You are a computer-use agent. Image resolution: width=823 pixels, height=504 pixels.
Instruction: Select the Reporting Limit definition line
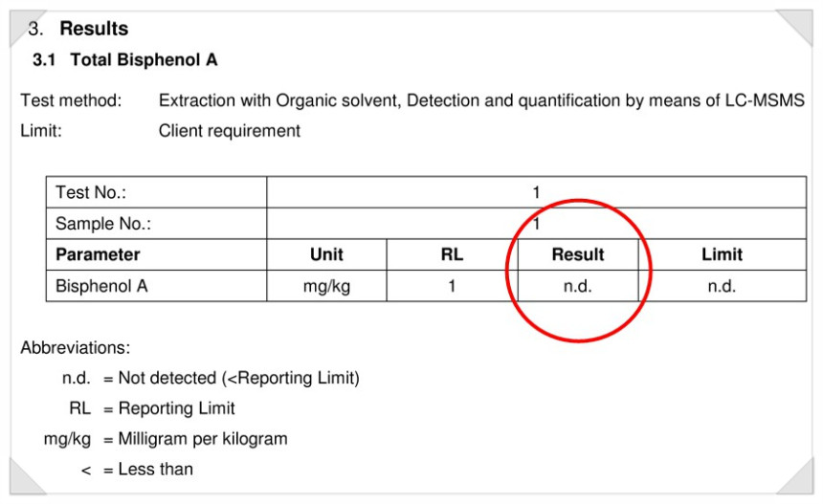tap(152, 408)
